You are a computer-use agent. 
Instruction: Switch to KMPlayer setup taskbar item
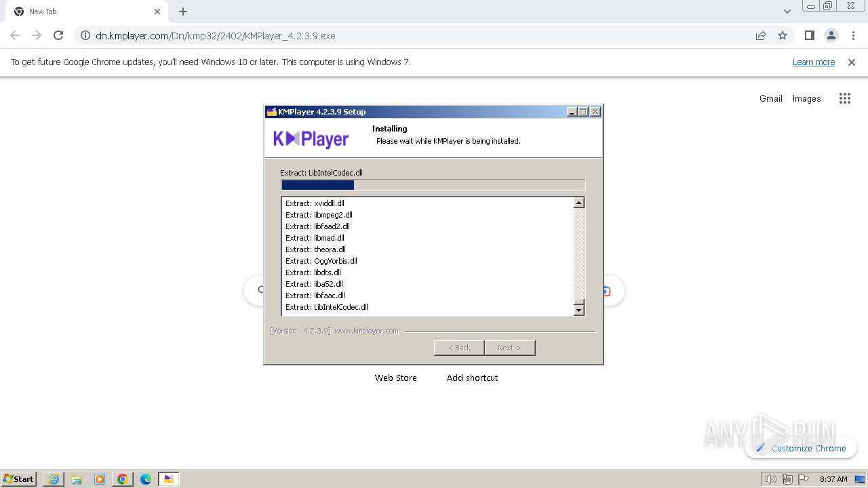tap(169, 479)
